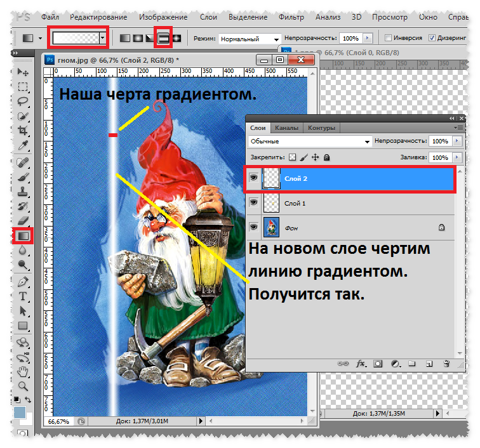The height and width of the screenshot is (448, 480).
Task: Toggle the Дизеринг checkbox
Action: 432,38
